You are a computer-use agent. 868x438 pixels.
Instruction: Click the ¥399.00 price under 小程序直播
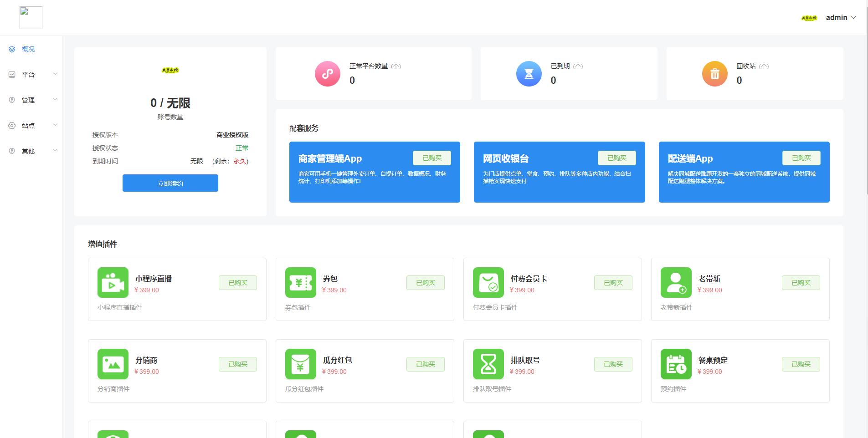point(147,290)
